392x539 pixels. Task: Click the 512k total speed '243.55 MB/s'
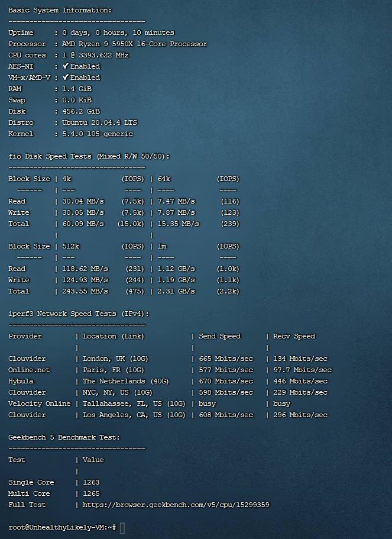click(85, 291)
